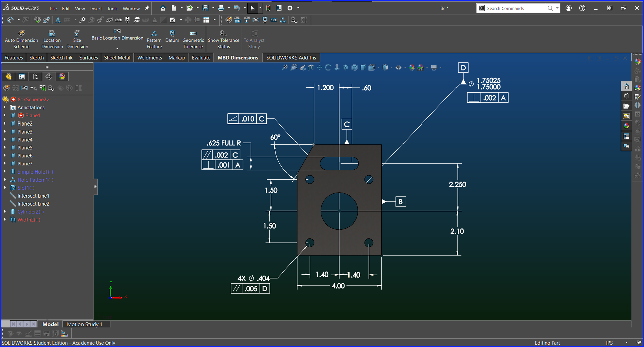The width and height of the screenshot is (644, 347).
Task: Click the user login account icon
Action: tap(569, 8)
